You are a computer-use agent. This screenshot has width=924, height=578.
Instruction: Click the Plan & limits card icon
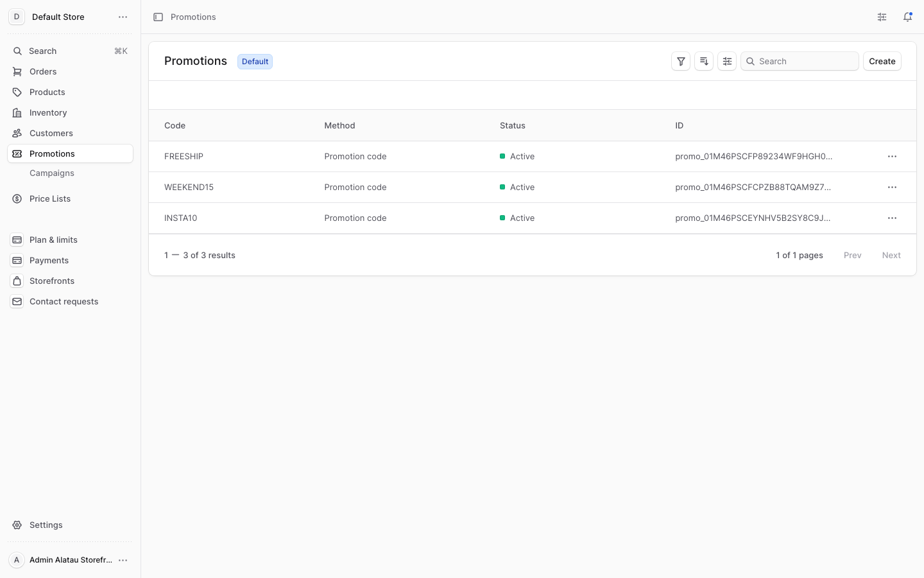point(17,240)
